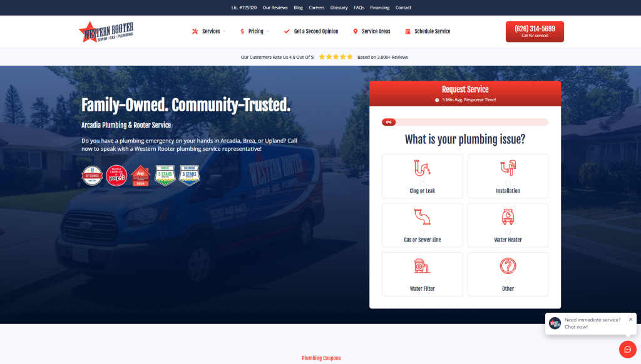
Task: Click the Google 5 Stars badge
Action: click(x=165, y=176)
